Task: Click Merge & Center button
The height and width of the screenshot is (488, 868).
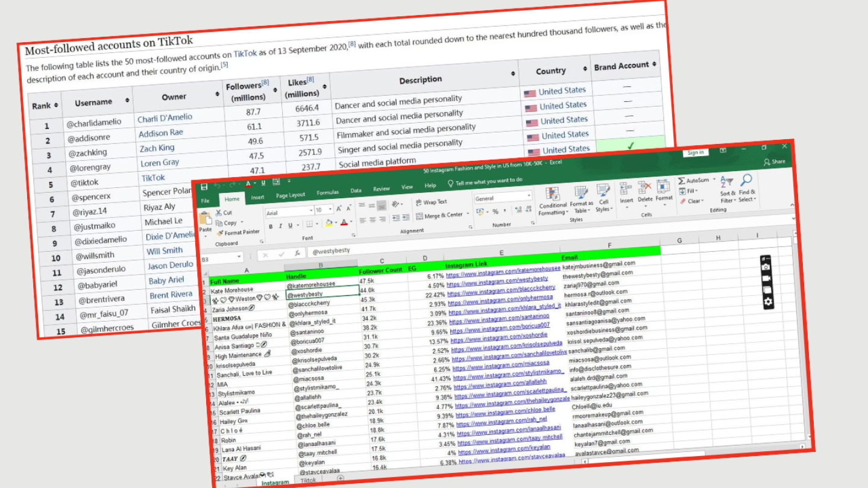Action: click(441, 215)
